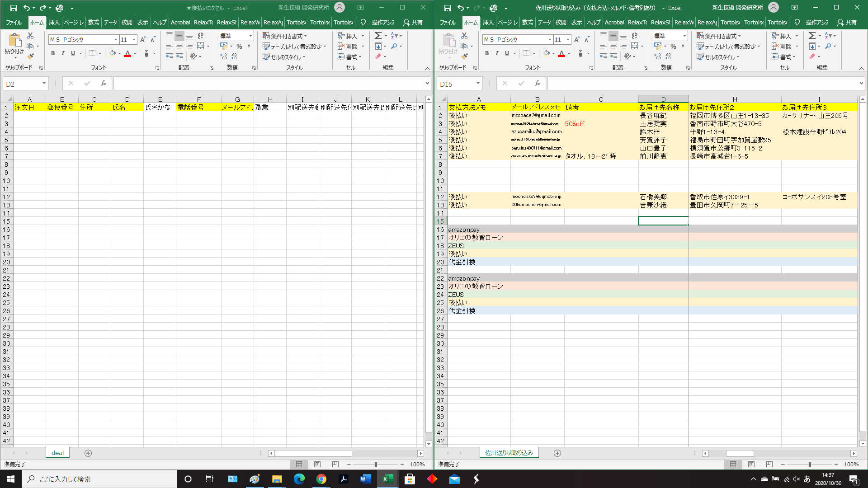Click the percent style icon in the left window
868x488 pixels.
point(239,46)
